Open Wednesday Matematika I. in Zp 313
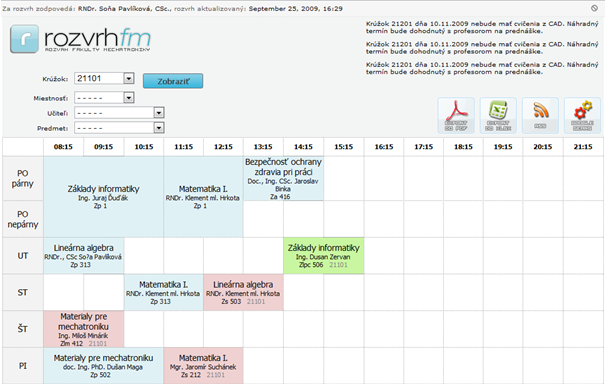606x384 pixels. pos(163,292)
